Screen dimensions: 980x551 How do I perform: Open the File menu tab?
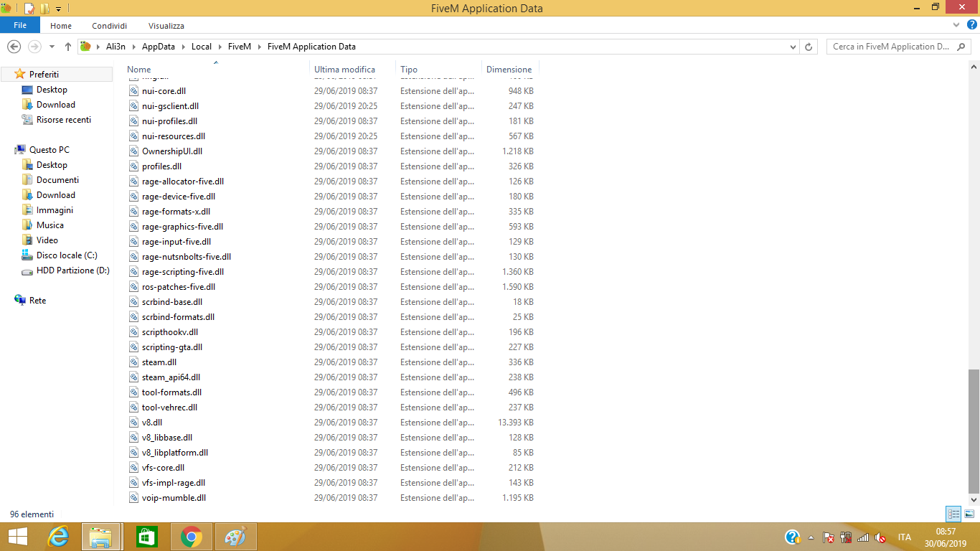pos(20,25)
